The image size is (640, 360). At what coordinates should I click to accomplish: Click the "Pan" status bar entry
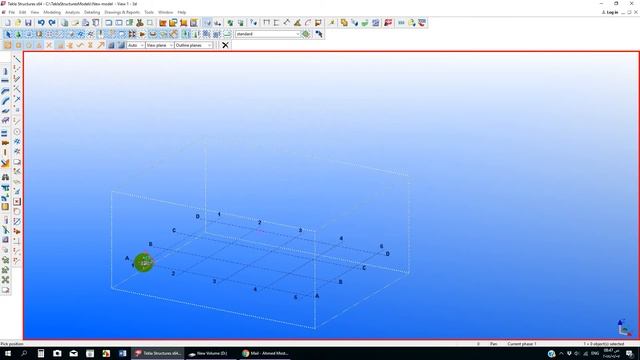493,344
